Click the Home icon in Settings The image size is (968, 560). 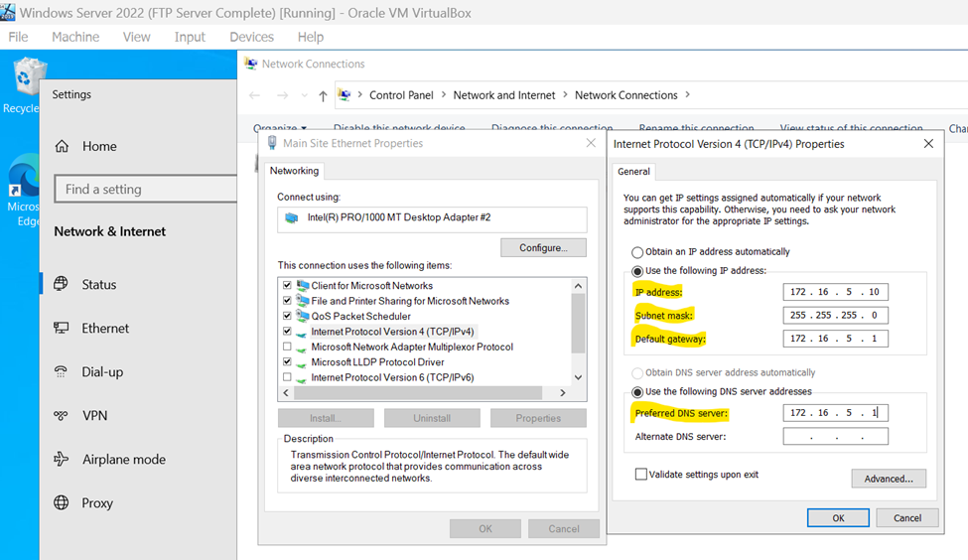point(62,146)
